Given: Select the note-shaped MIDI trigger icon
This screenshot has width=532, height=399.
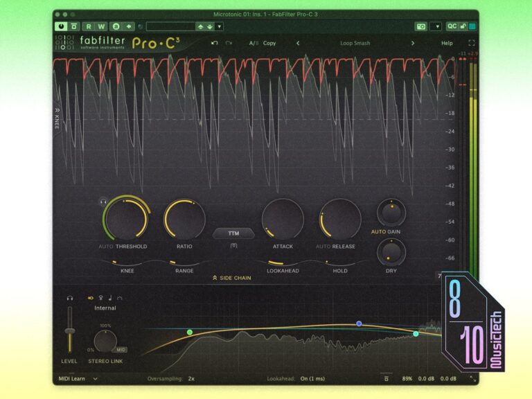Looking at the screenshot, I should tap(110, 298).
